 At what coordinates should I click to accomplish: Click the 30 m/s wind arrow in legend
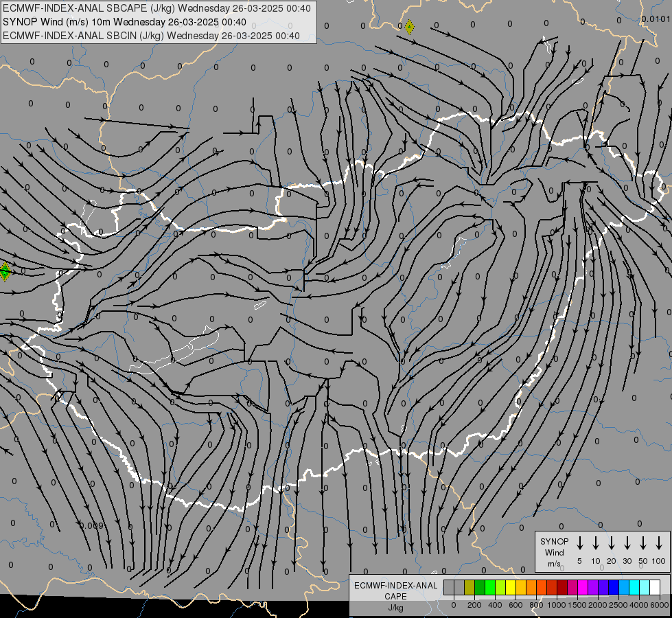coord(627,543)
